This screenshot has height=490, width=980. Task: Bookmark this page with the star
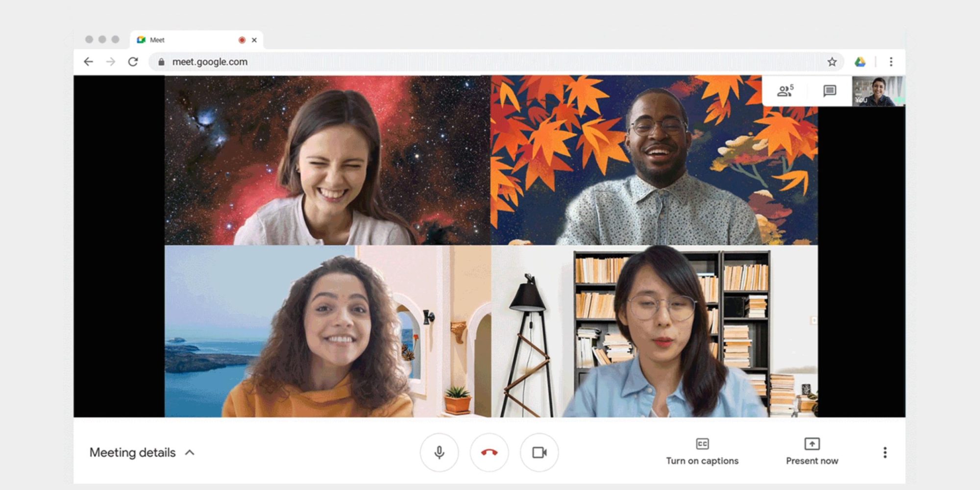832,62
